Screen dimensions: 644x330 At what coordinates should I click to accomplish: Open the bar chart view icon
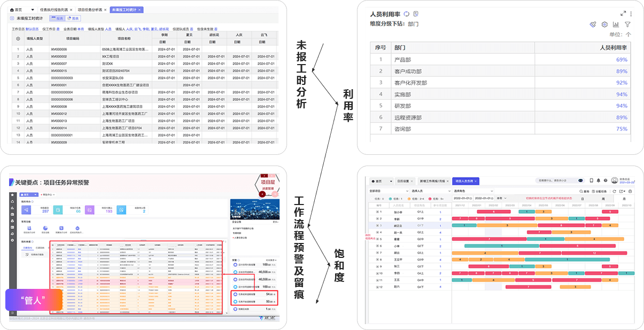[616, 25]
